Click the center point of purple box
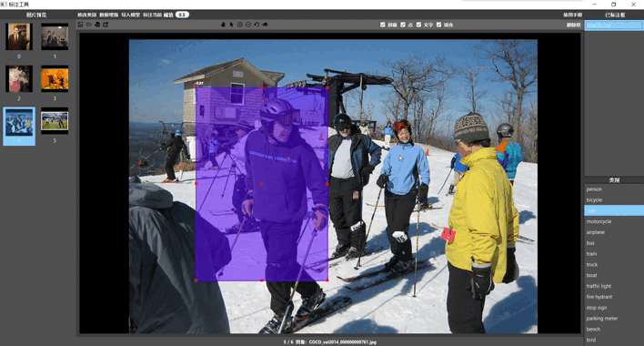Viewport: 644px width, 346px height. pos(262,184)
